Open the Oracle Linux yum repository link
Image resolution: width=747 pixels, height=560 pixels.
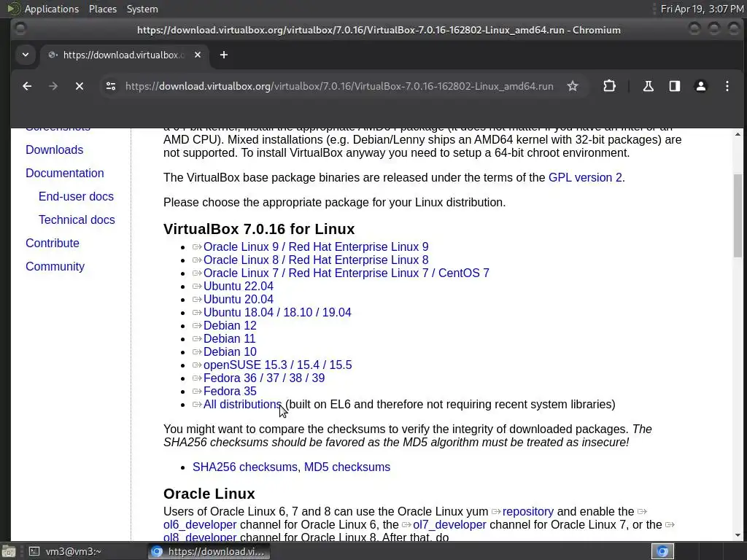click(x=528, y=512)
